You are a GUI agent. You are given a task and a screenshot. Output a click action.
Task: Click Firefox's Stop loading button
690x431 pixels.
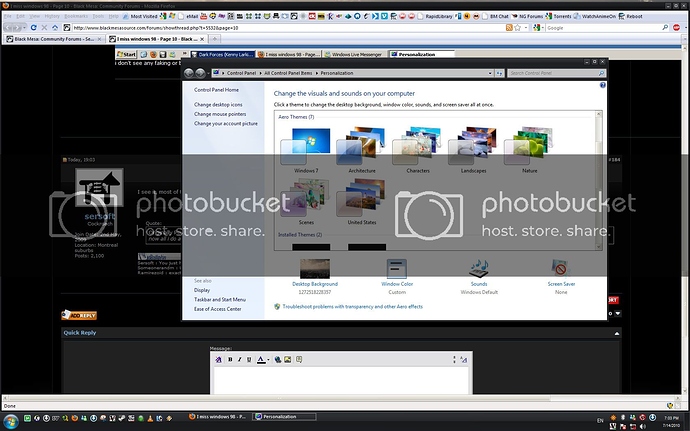pos(44,27)
